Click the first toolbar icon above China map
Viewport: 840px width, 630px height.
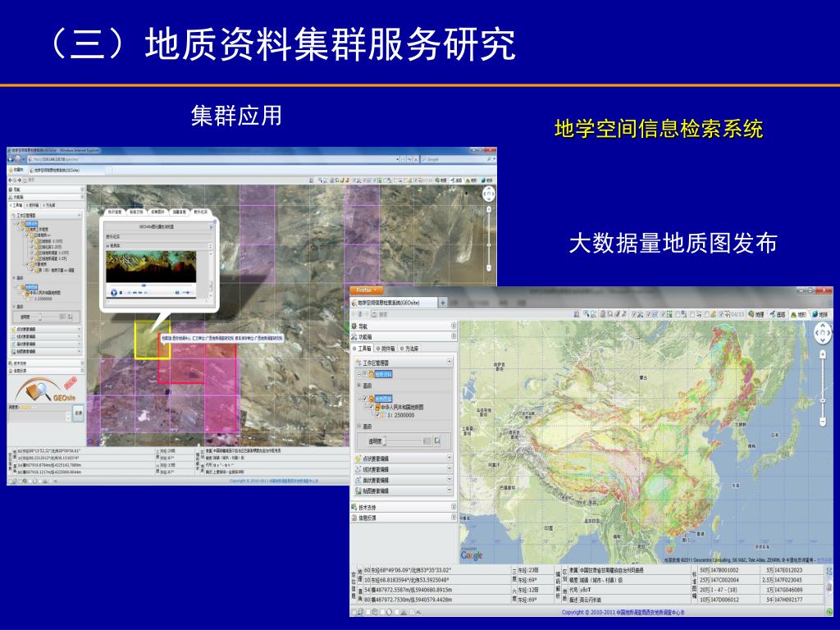click(x=577, y=314)
